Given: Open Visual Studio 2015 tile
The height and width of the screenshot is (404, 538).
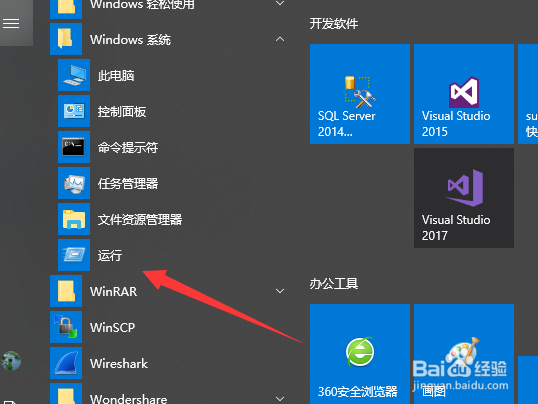Looking at the screenshot, I should [x=464, y=94].
